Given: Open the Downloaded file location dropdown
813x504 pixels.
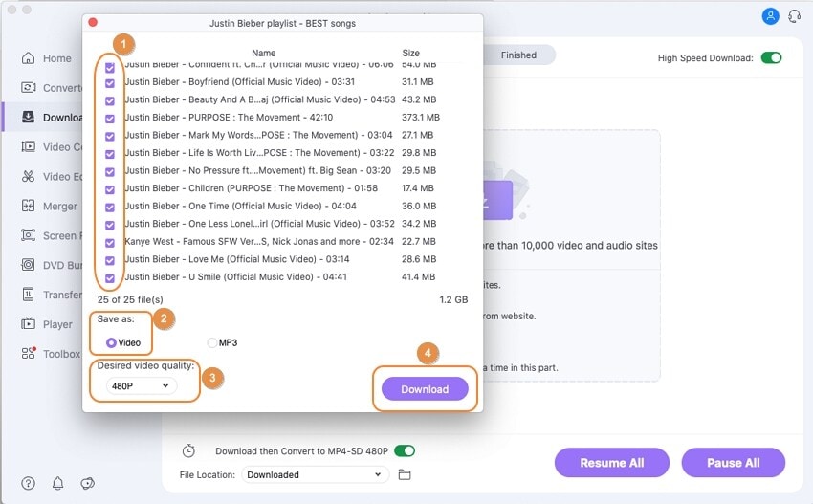Looking at the screenshot, I should 316,474.
